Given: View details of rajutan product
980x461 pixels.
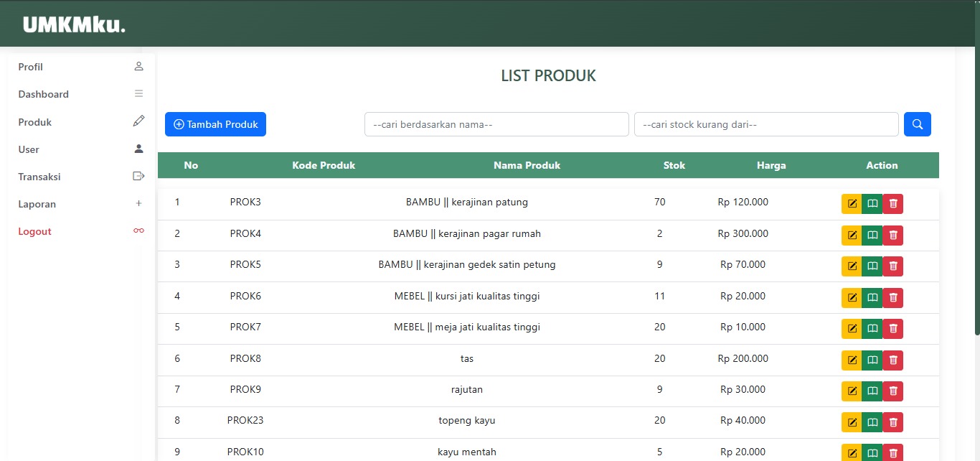Looking at the screenshot, I should click(872, 391).
